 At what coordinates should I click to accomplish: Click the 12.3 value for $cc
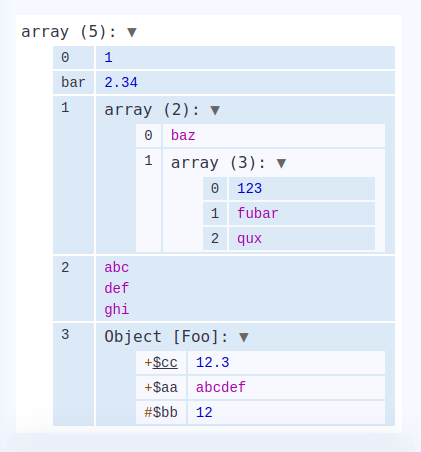(213, 363)
